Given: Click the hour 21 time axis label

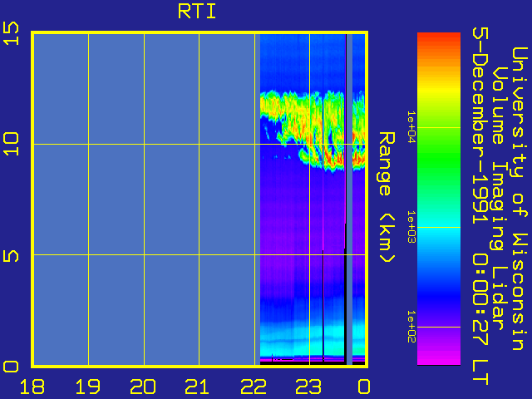Looking at the screenshot, I should click(x=198, y=387).
